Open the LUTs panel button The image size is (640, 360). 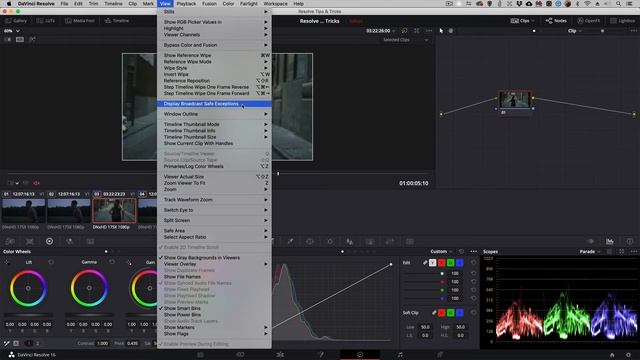tap(46, 21)
